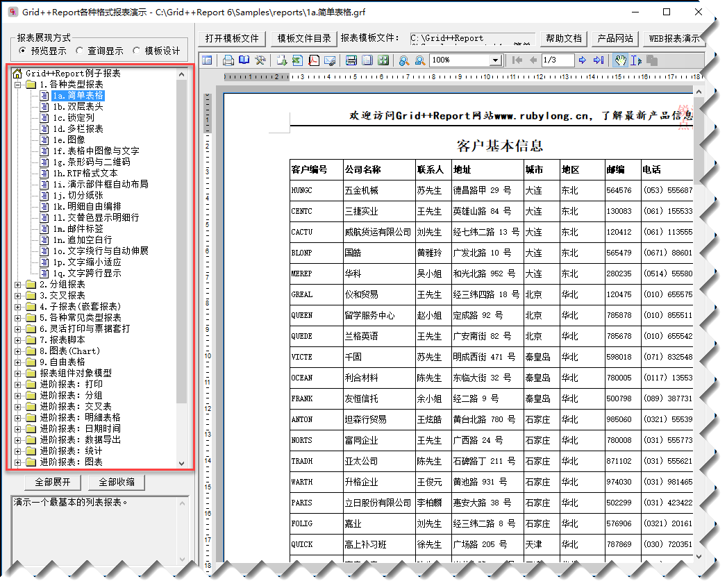Click 全部展开 button
Viewport: 727px width, 588px height.
point(53,482)
